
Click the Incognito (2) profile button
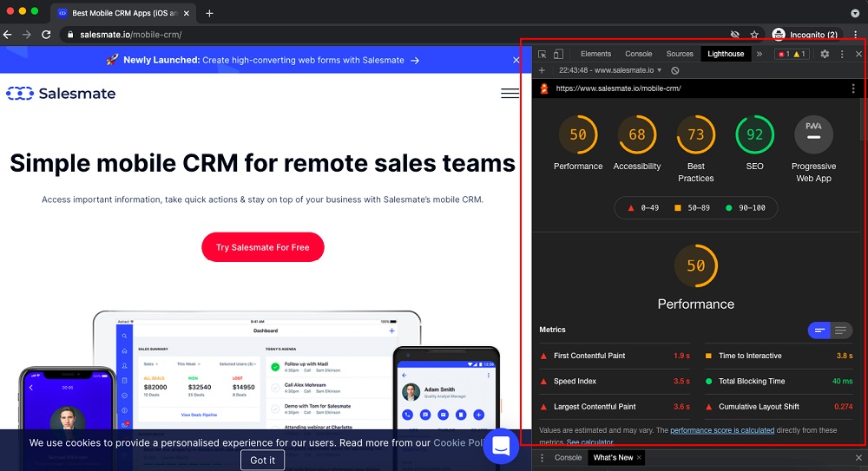[x=806, y=35]
